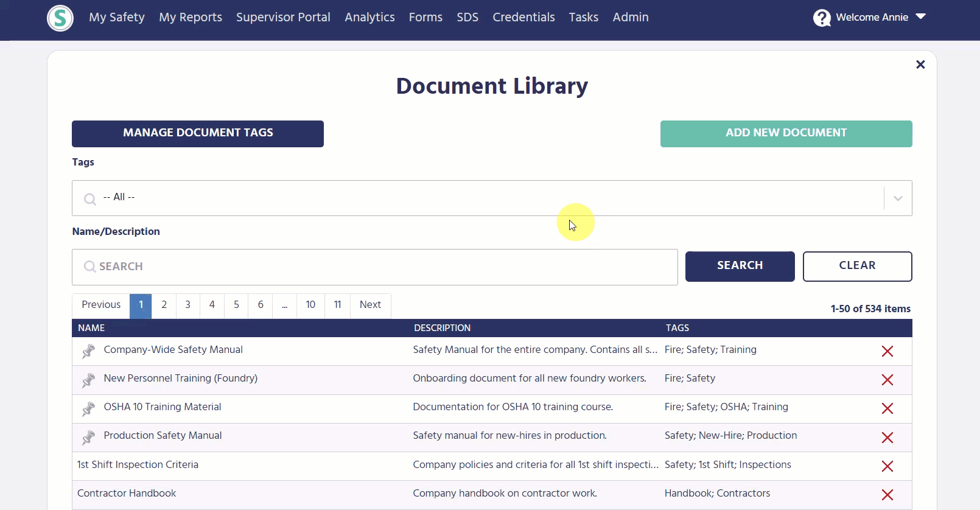Open OSHA 10 Training Material document
This screenshot has height=510, width=980.
pos(163,407)
